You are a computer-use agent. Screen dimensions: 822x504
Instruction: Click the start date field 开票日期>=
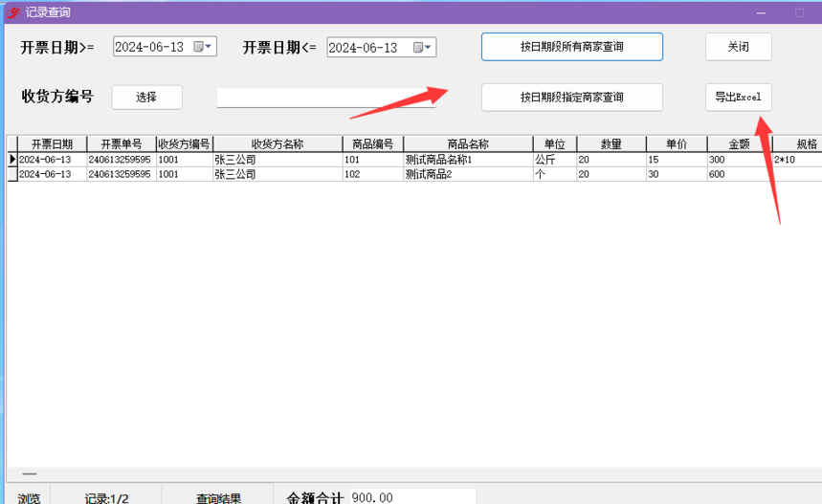(165, 47)
